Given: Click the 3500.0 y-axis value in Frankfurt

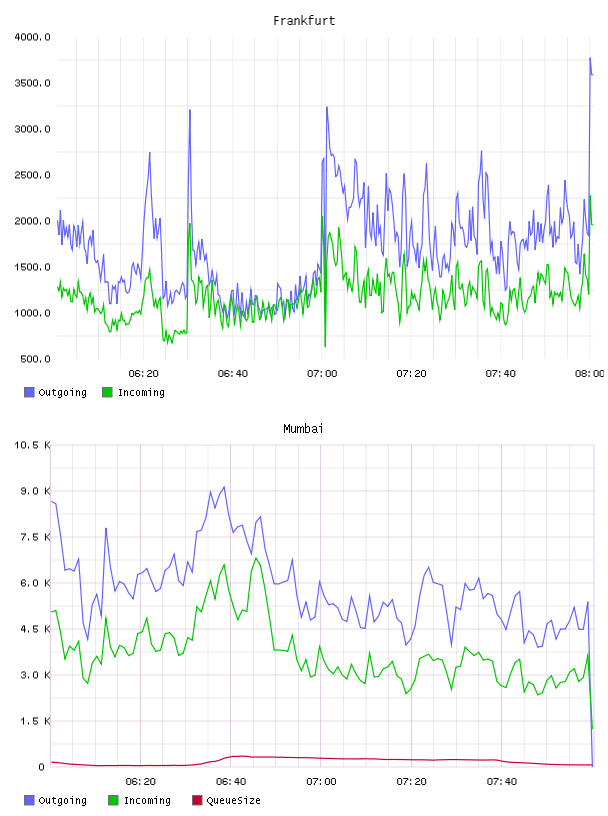Looking at the screenshot, I should pos(32,83).
